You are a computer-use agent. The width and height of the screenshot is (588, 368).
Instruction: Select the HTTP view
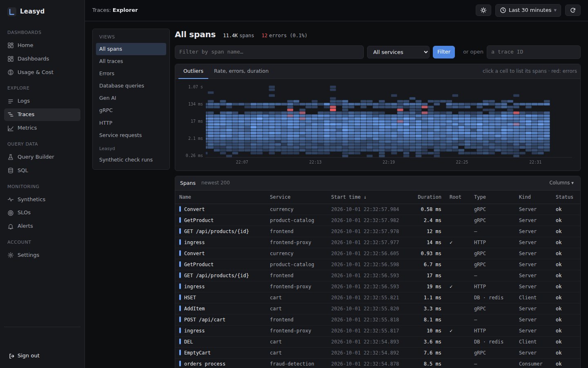pyautogui.click(x=131, y=123)
